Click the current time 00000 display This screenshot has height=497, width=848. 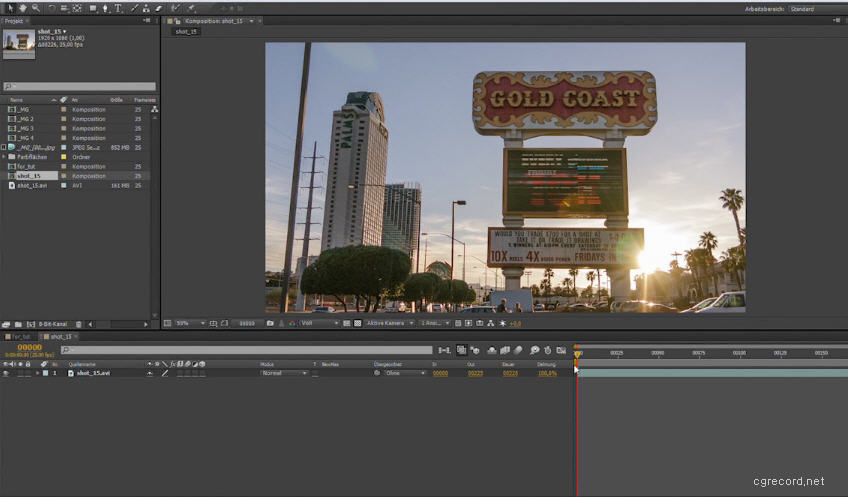(30, 347)
